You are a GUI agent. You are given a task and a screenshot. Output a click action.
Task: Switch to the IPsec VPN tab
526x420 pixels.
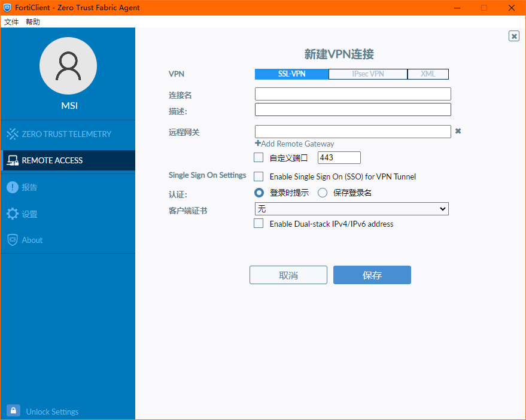(367, 74)
